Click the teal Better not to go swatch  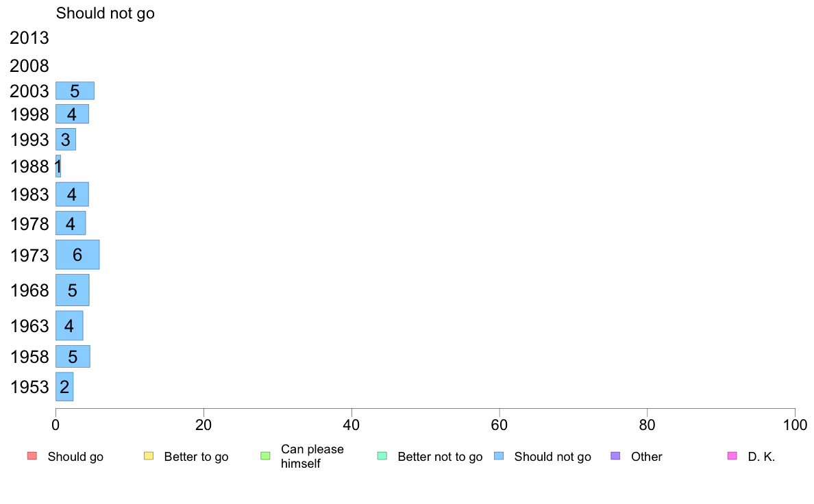382,456
